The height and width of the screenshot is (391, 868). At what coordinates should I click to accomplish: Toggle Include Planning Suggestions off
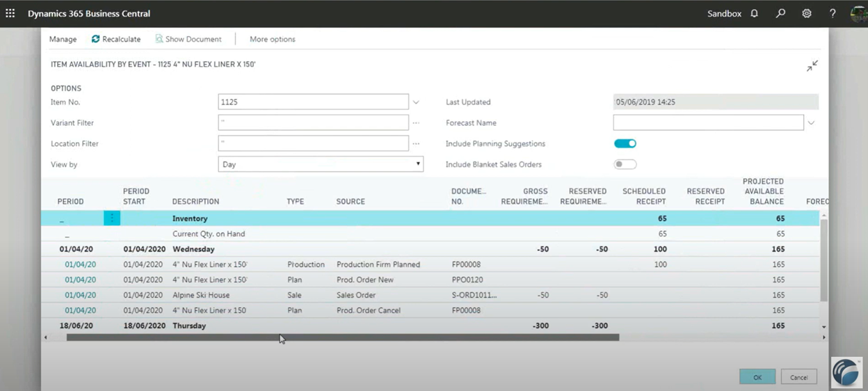click(x=625, y=143)
